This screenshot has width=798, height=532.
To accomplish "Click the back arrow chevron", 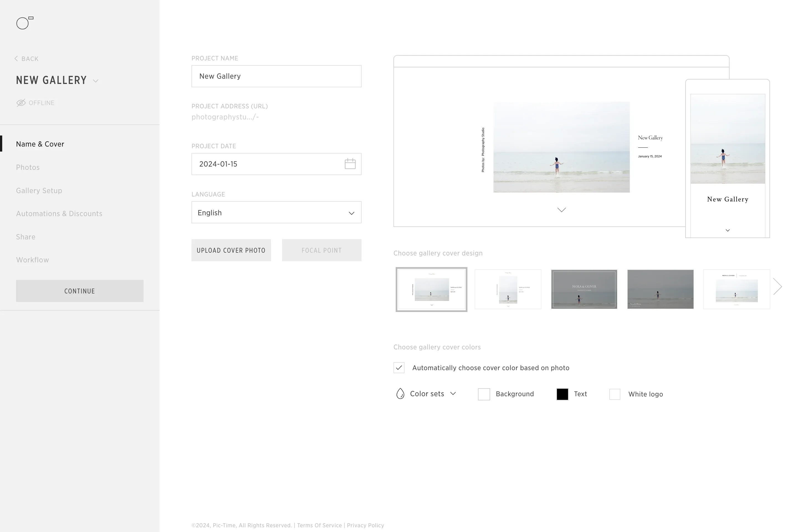I will click(16, 58).
